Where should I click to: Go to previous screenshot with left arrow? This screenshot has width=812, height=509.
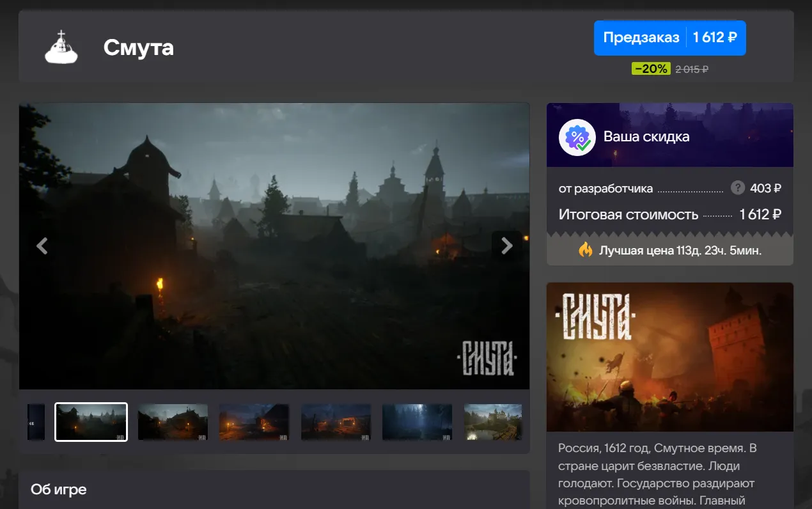point(42,246)
